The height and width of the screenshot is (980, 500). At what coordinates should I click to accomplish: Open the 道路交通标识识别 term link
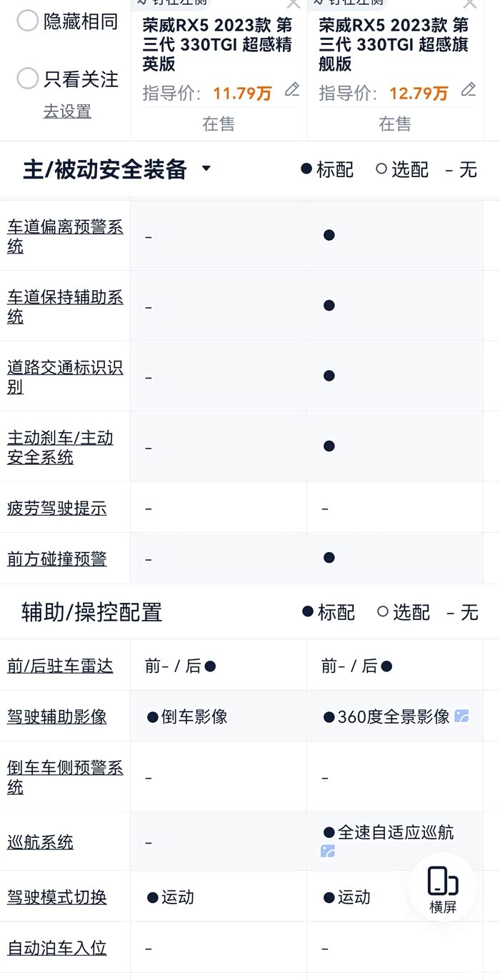point(65,376)
